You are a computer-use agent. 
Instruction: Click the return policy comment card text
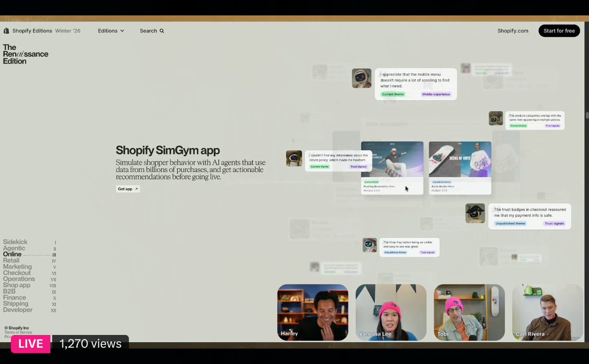pyautogui.click(x=338, y=157)
